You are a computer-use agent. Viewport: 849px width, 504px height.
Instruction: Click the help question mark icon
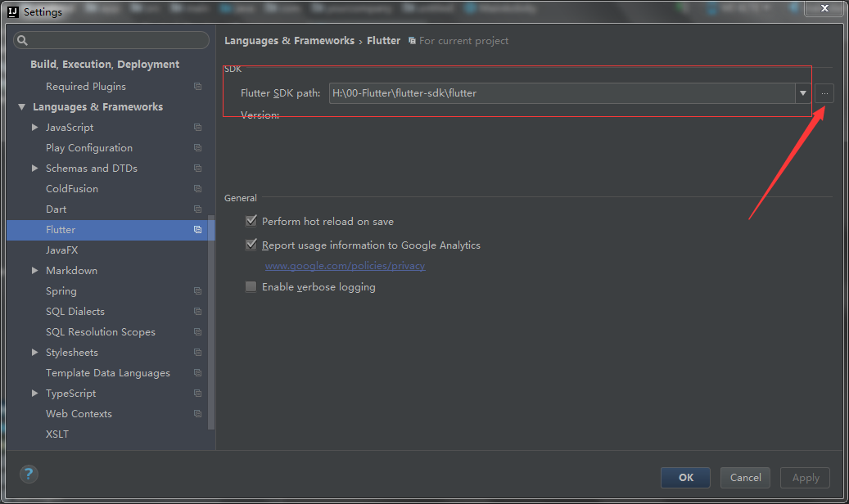[29, 474]
